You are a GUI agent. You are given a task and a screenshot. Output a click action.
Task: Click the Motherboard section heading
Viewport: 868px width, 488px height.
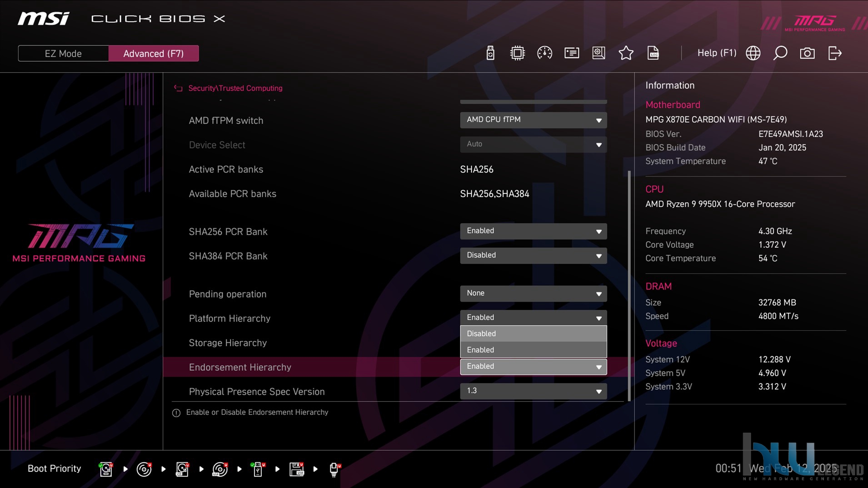(673, 105)
